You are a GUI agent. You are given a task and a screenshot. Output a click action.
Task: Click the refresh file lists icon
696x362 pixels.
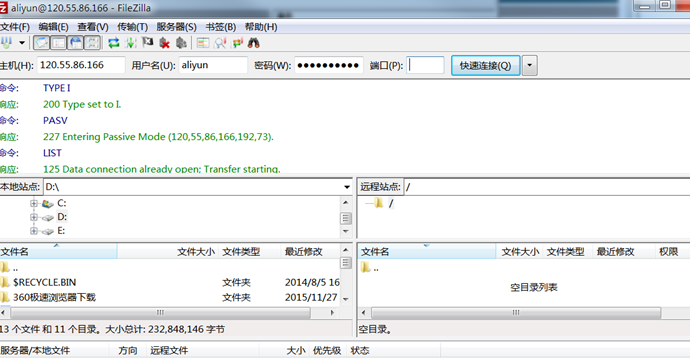(114, 43)
